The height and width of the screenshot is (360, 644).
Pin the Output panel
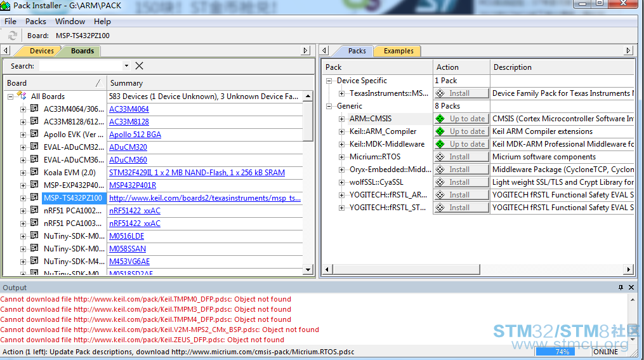coord(621,287)
